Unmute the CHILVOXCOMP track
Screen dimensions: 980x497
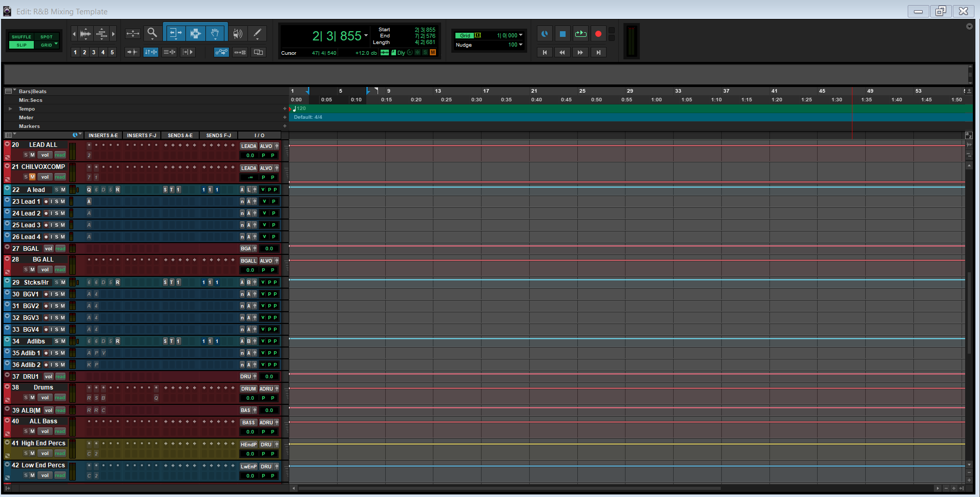[x=32, y=177]
